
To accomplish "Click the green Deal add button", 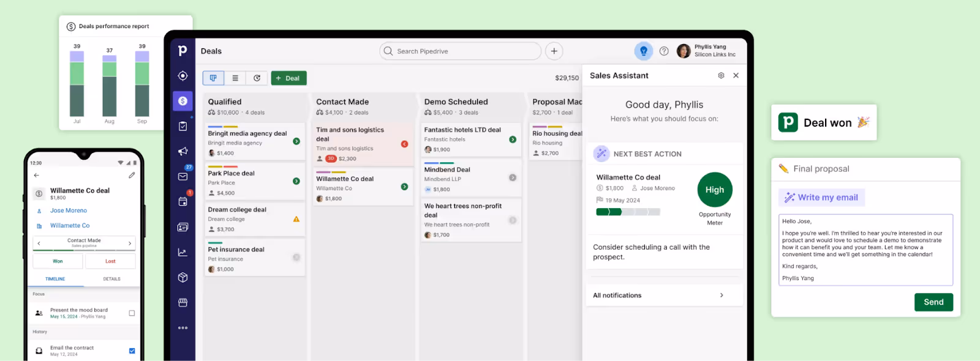I will (x=289, y=78).
